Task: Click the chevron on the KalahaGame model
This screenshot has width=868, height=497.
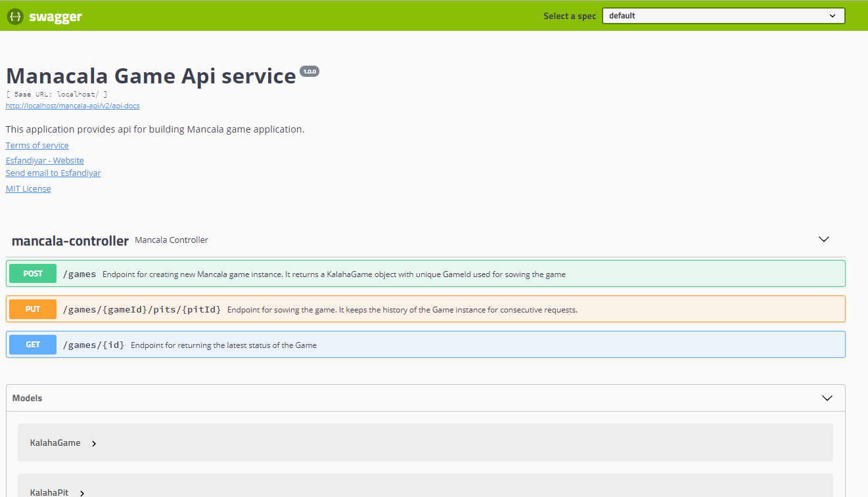Action: pos(93,443)
